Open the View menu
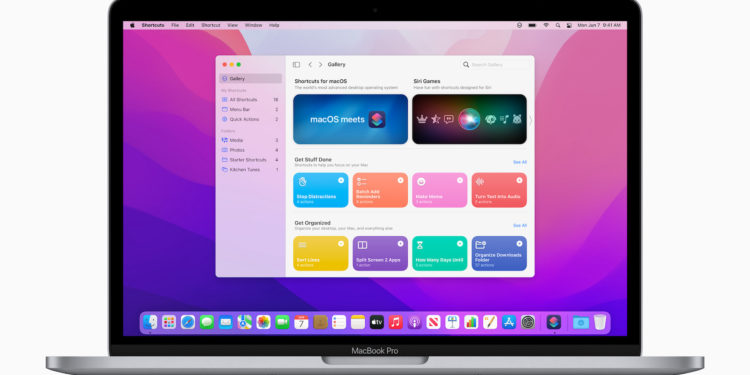Image resolution: width=750 pixels, height=375 pixels. point(232,25)
